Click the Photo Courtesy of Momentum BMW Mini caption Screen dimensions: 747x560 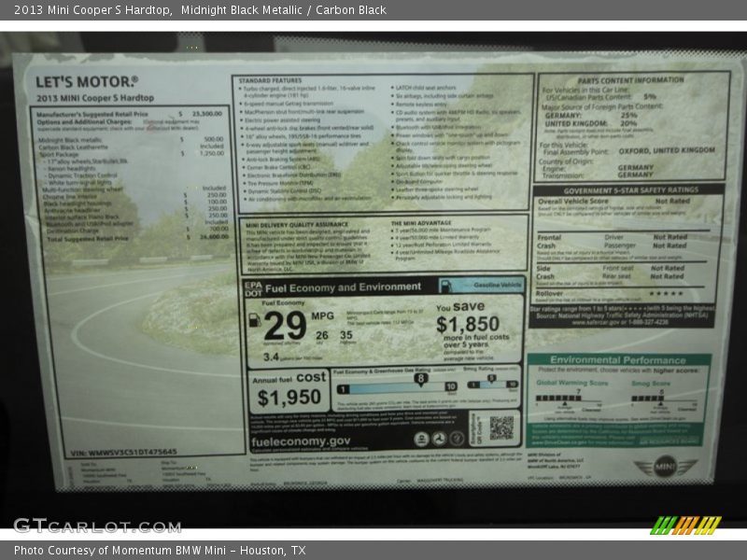(160, 551)
